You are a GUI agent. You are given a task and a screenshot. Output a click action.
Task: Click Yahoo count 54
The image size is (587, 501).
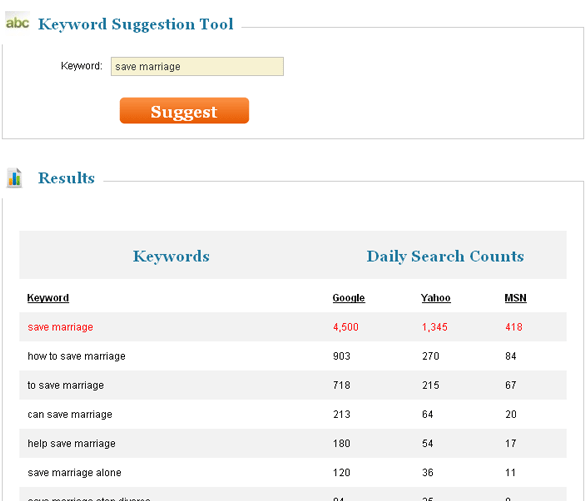[x=428, y=444]
